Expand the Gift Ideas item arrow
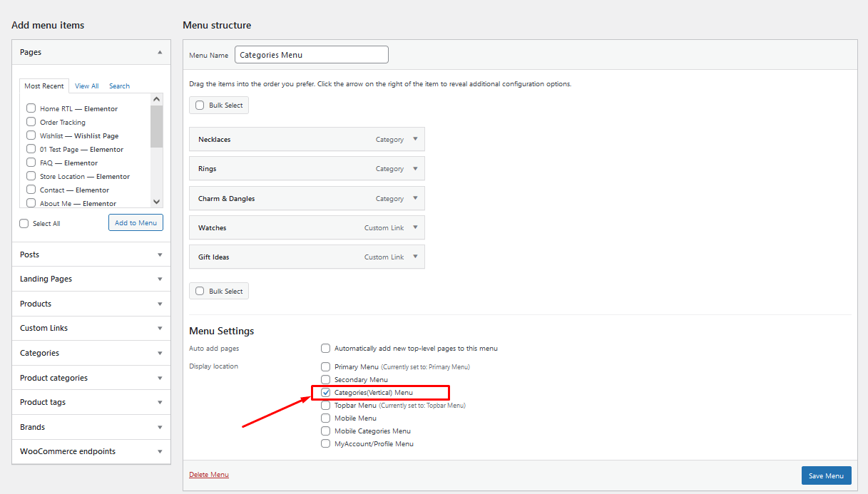The image size is (868, 494). [415, 257]
